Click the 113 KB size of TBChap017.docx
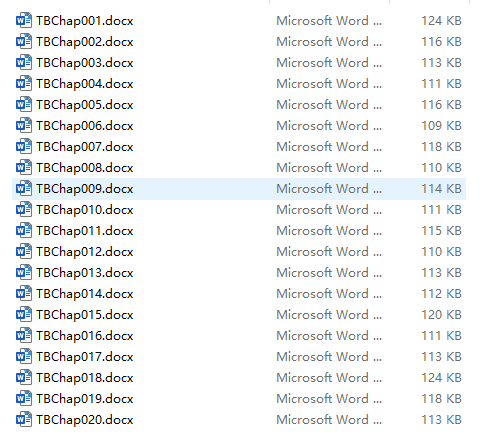 (441, 357)
